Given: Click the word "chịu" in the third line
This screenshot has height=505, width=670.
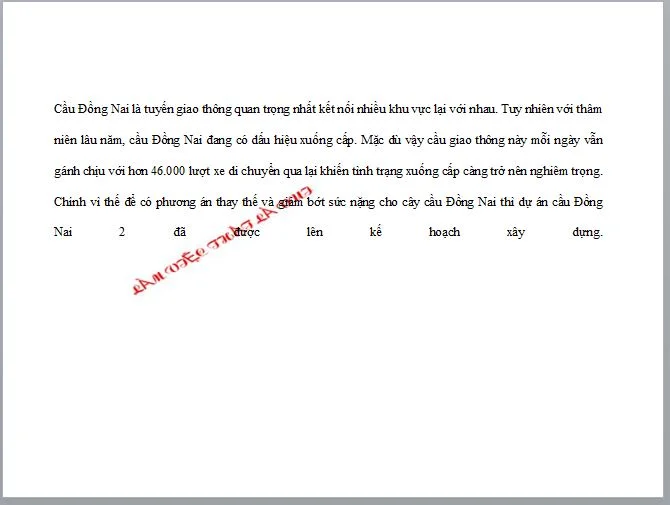Looking at the screenshot, I should coord(94,171).
